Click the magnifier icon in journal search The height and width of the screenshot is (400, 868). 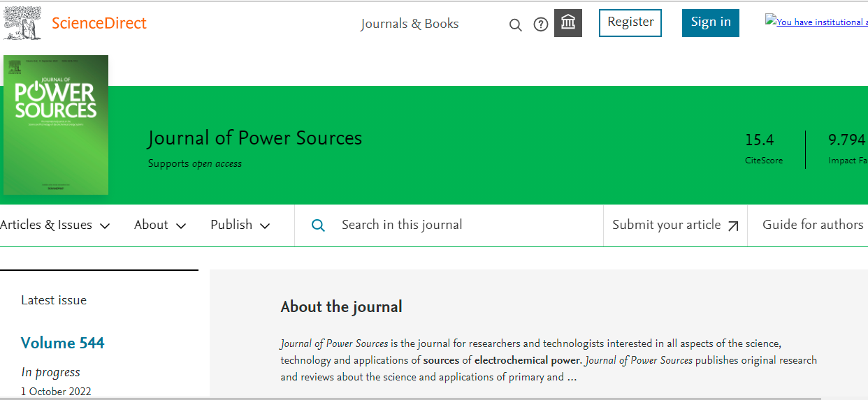318,225
